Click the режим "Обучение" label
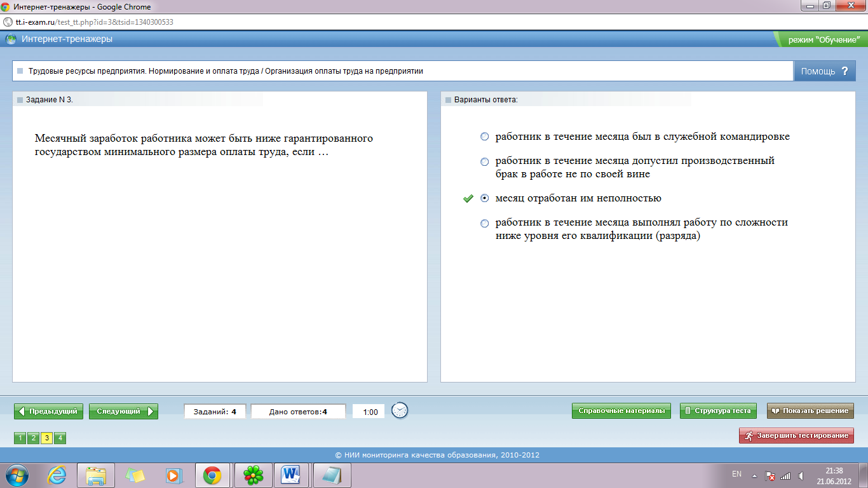The image size is (868, 488). point(824,39)
